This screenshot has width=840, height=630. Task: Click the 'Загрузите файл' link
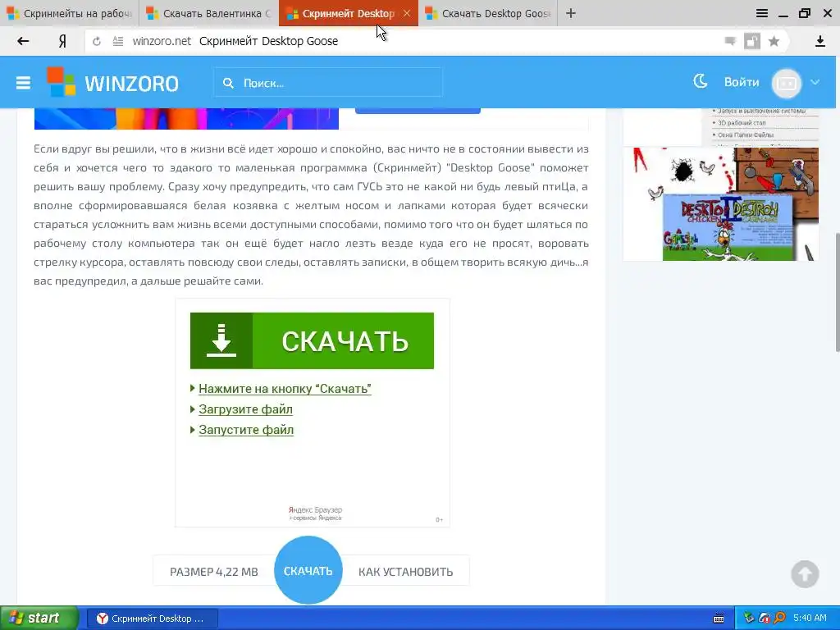click(245, 409)
